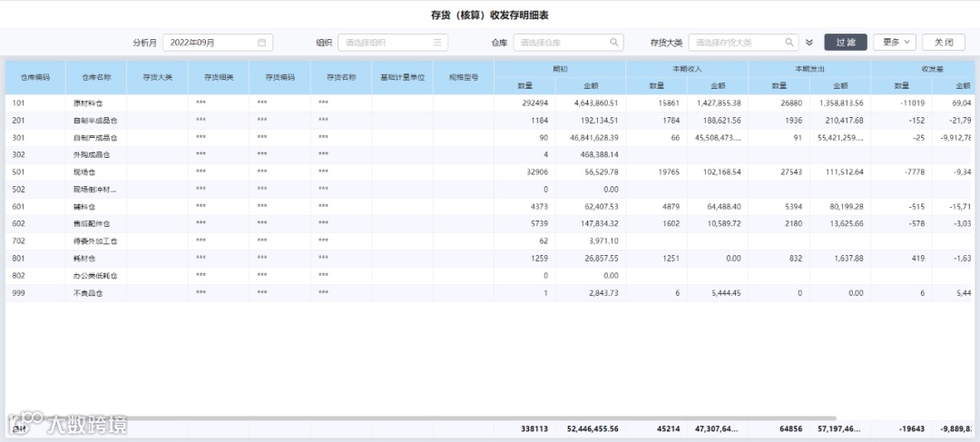980x442 pixels.
Task: Select the 自制产成品仓 row name
Action: pos(95,138)
